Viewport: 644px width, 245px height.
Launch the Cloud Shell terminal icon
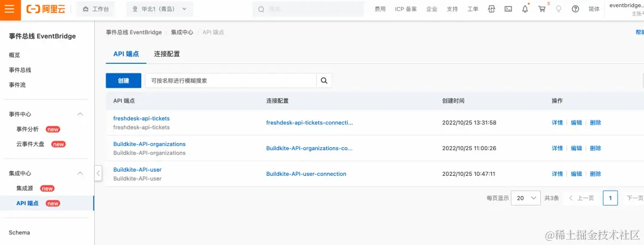(x=508, y=9)
